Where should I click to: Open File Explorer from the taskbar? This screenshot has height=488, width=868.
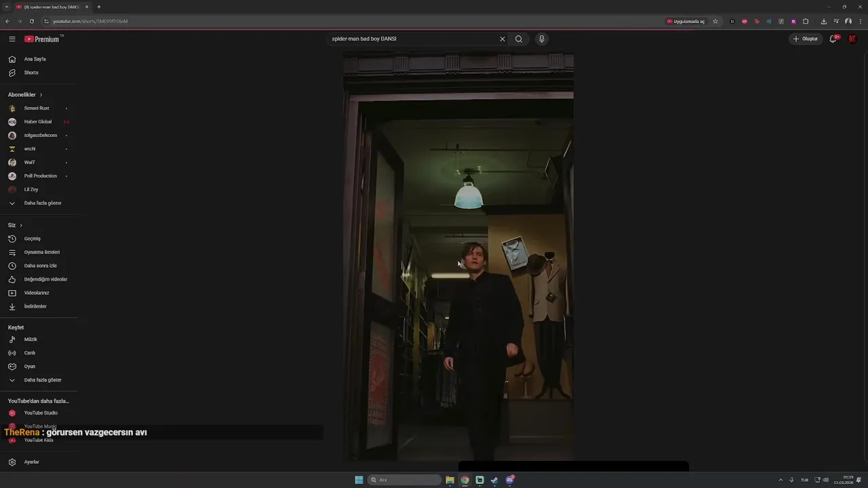tap(450, 480)
